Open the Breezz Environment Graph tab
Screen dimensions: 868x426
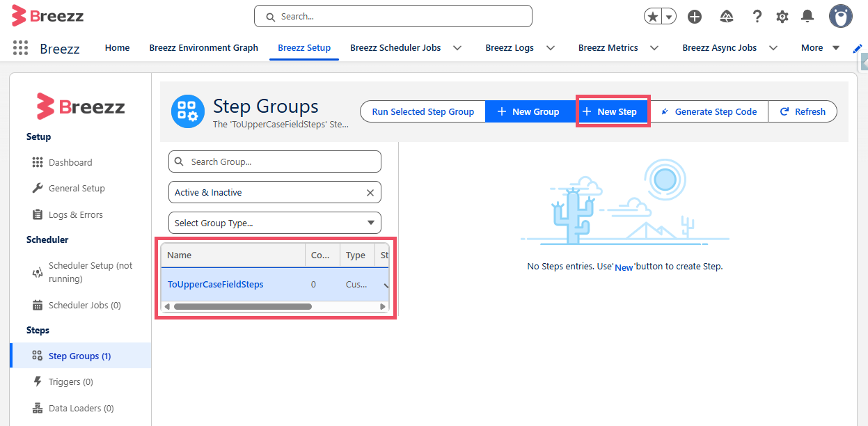point(203,47)
